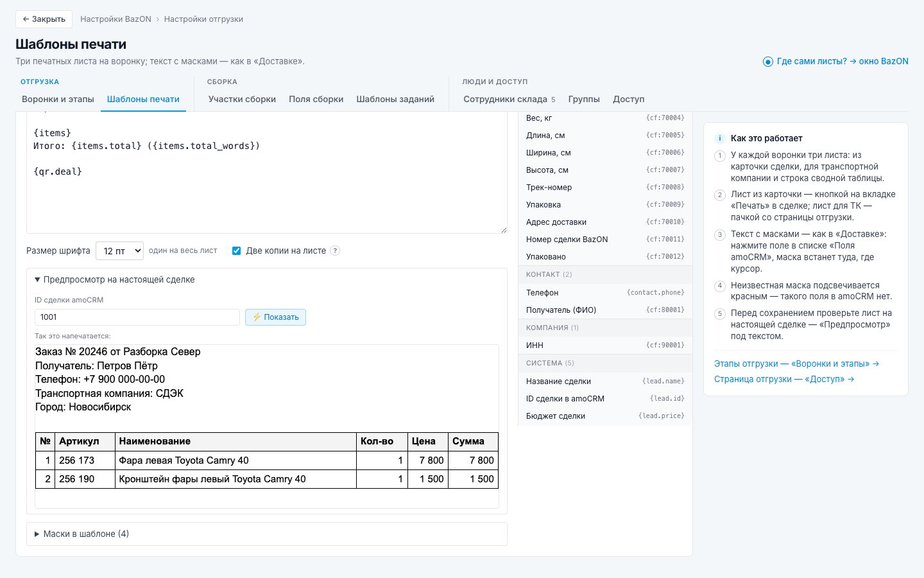Insert the Адрес доставки field mask

click(x=605, y=222)
